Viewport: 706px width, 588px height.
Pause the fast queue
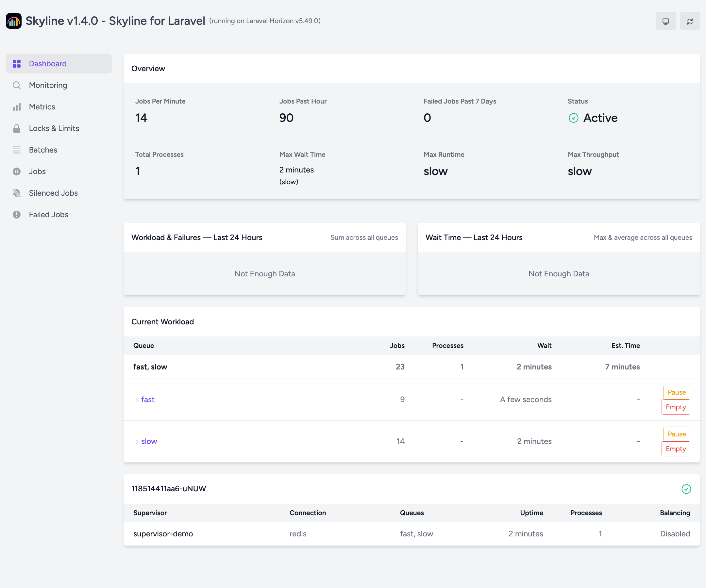(x=676, y=392)
